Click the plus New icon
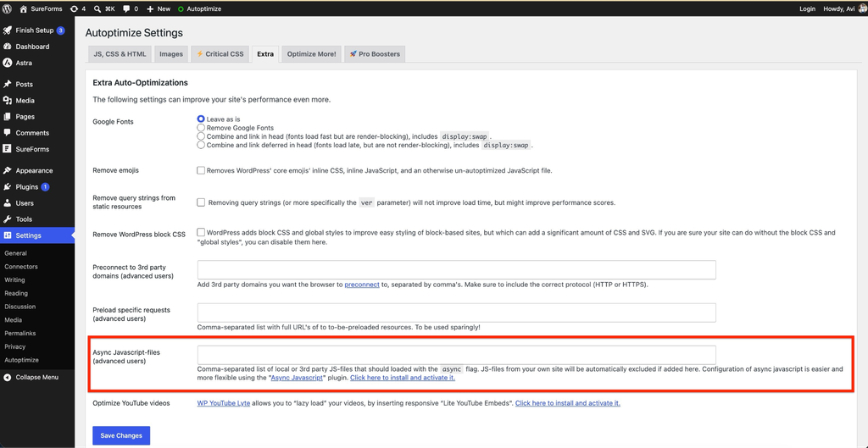 [150, 8]
